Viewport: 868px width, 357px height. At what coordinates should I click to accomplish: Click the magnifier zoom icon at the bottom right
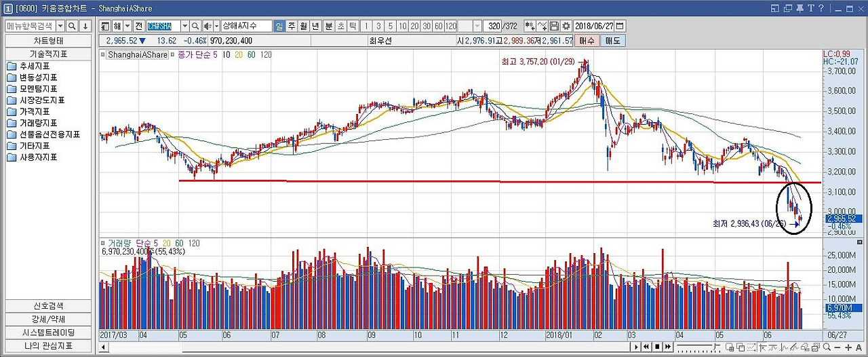[x=827, y=347]
